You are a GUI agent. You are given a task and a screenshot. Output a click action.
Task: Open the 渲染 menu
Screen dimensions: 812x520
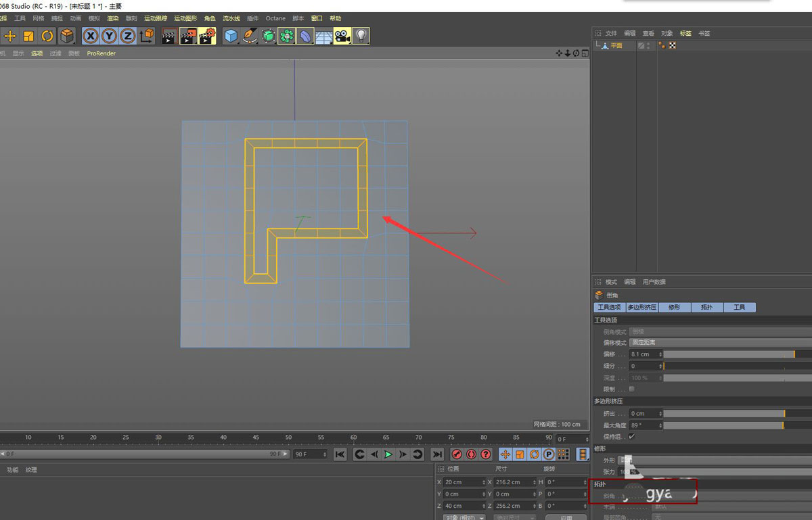[112, 18]
